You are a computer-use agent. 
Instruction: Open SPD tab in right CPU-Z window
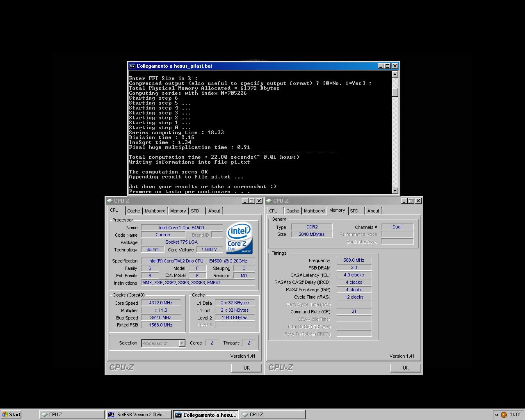(x=354, y=211)
